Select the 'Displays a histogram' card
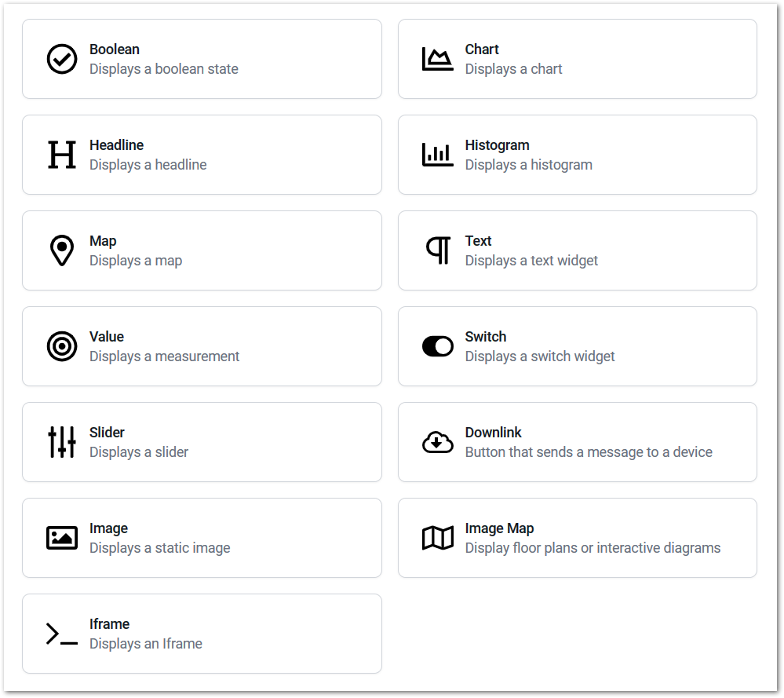The width and height of the screenshot is (784, 698). 578,155
